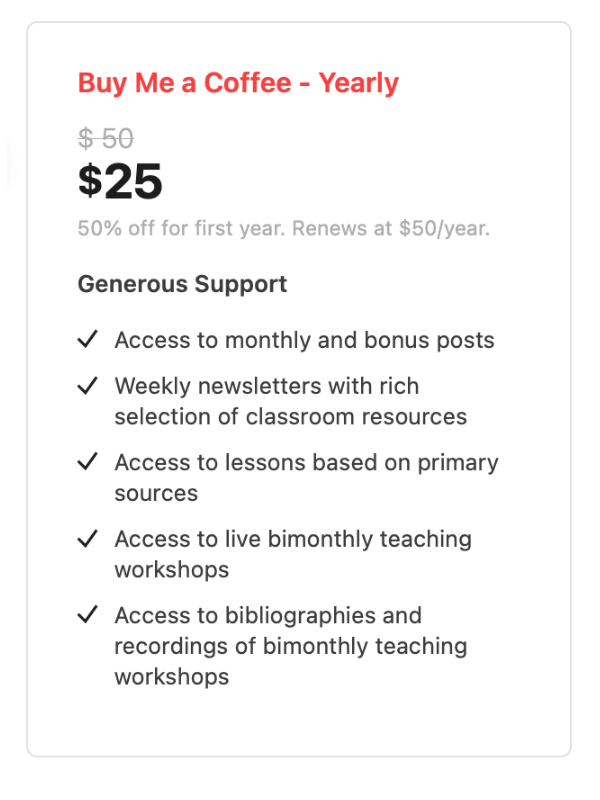
Task: Click the crossed-out $ 50 price
Action: click(x=106, y=138)
